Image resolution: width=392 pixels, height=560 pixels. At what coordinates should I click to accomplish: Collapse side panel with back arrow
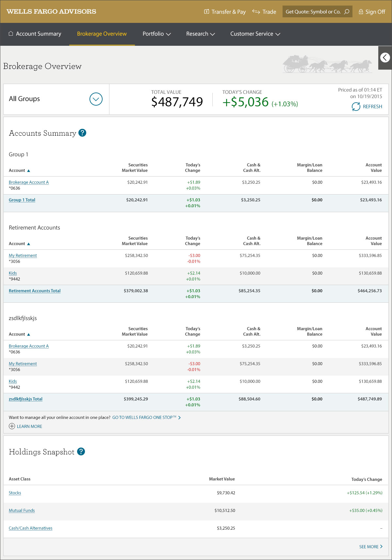point(385,58)
